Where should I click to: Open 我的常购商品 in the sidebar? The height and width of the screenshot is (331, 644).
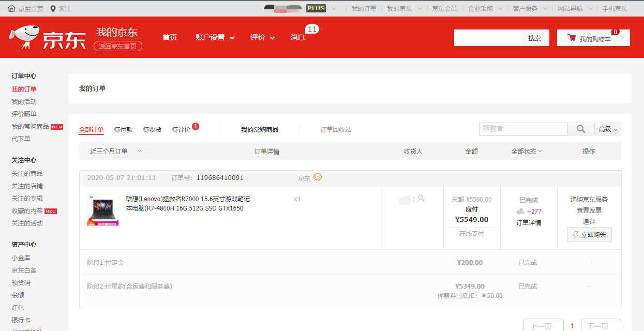[31, 127]
